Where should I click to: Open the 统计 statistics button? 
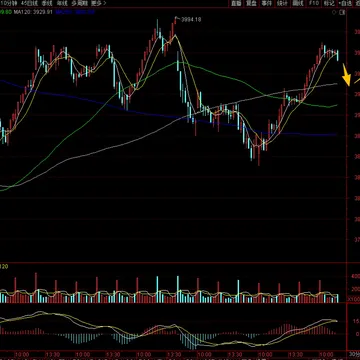point(282,3)
